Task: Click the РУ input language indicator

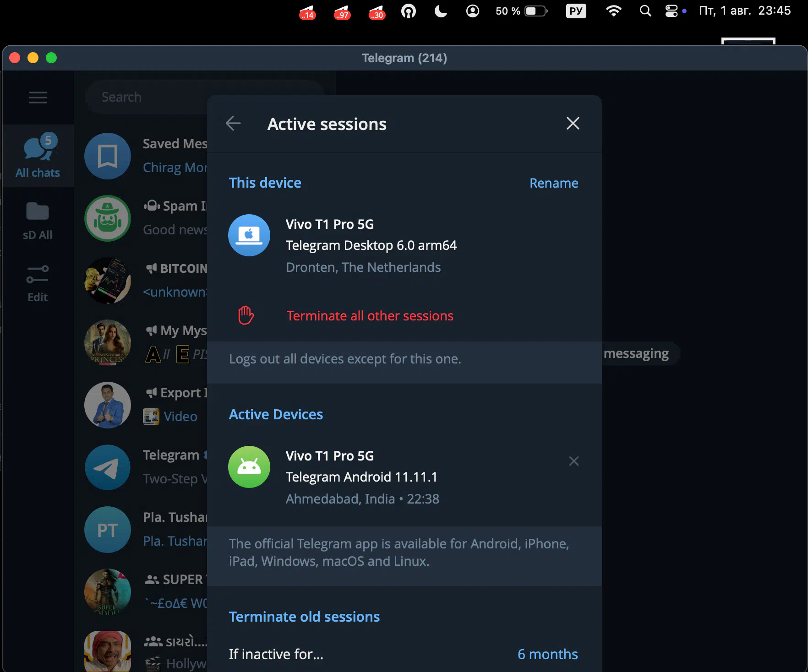Action: tap(576, 11)
